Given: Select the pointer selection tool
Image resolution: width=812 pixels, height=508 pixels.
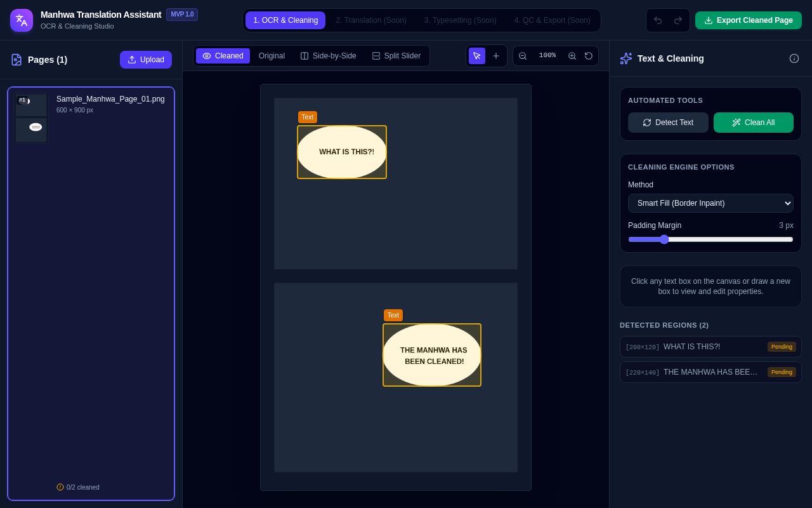Looking at the screenshot, I should (477, 56).
